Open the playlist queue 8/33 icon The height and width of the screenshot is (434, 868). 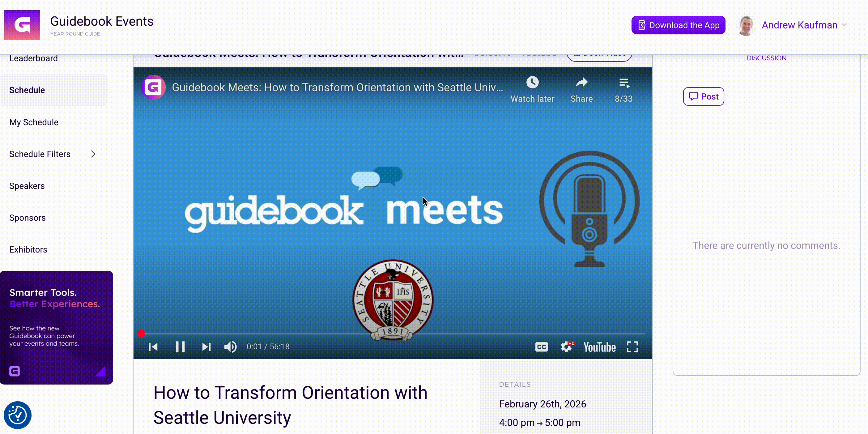pos(624,83)
